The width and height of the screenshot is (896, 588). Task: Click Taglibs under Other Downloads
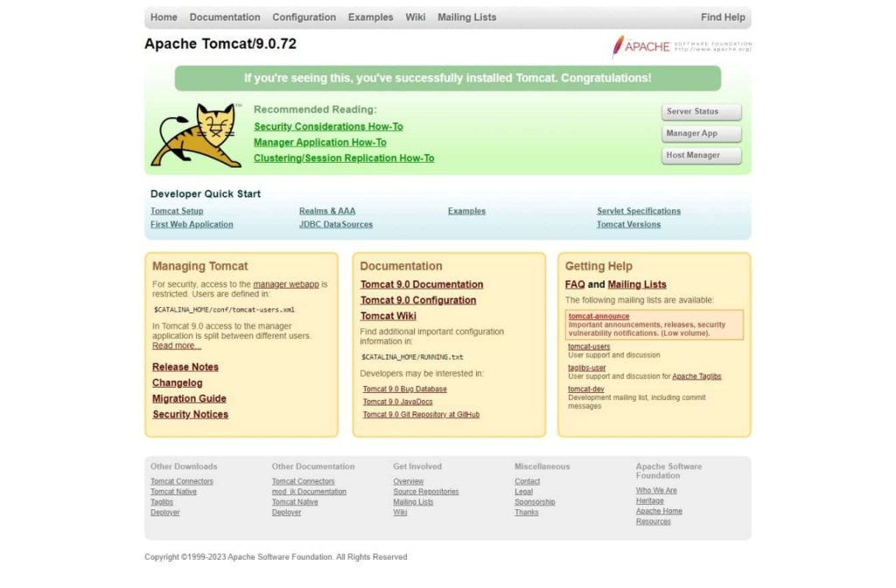click(162, 502)
